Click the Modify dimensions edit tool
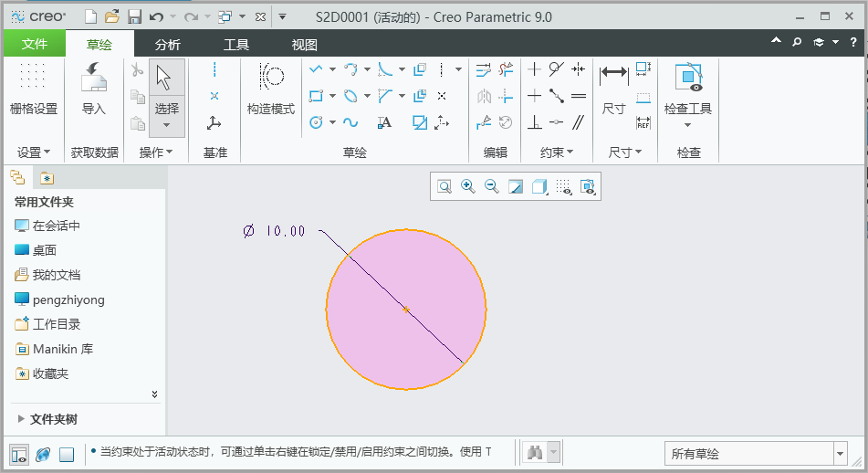Viewport: 868px width, 473px height. click(x=483, y=69)
